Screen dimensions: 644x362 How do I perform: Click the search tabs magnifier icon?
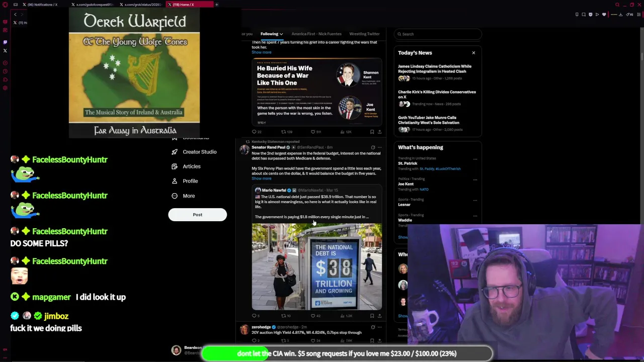(617, 5)
